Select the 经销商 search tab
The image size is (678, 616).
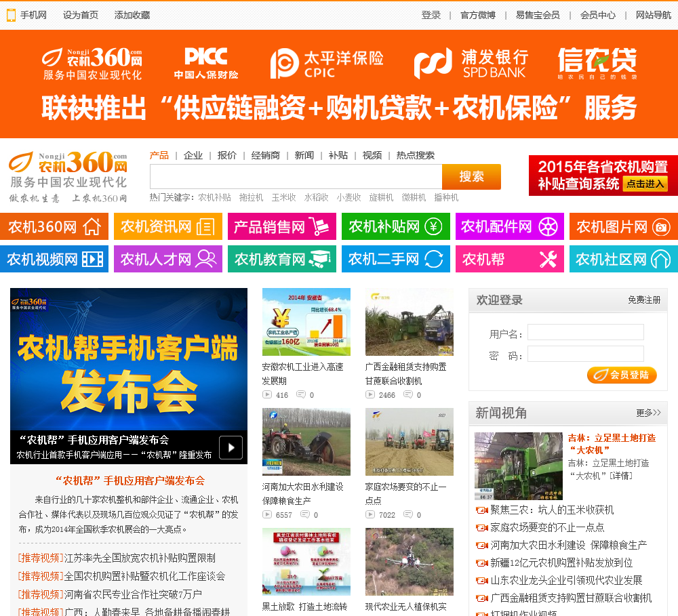coord(266,155)
